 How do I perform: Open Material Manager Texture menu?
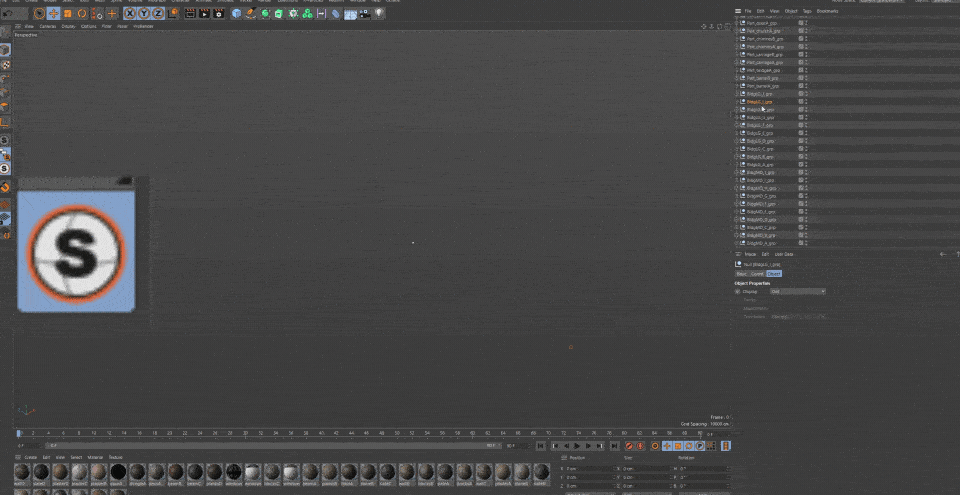tap(115, 457)
